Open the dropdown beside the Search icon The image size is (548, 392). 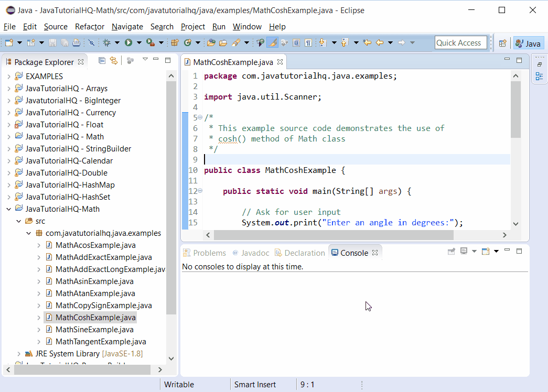coord(246,42)
